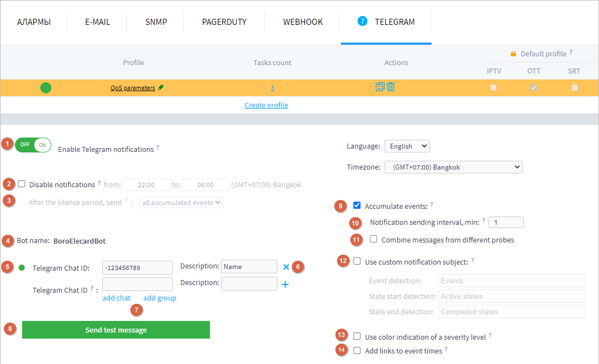599x364 pixels.
Task: Remove the chat with the blue X icon
Action: [286, 267]
